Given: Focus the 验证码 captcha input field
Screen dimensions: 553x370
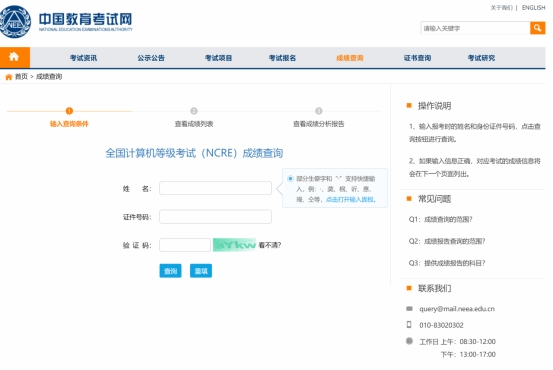Looking at the screenshot, I should tap(185, 245).
